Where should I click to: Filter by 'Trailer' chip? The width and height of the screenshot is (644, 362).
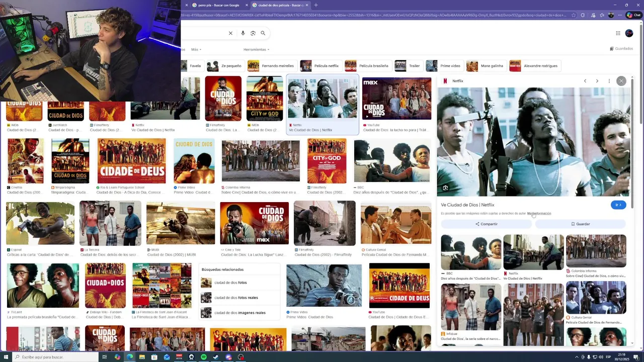409,66
